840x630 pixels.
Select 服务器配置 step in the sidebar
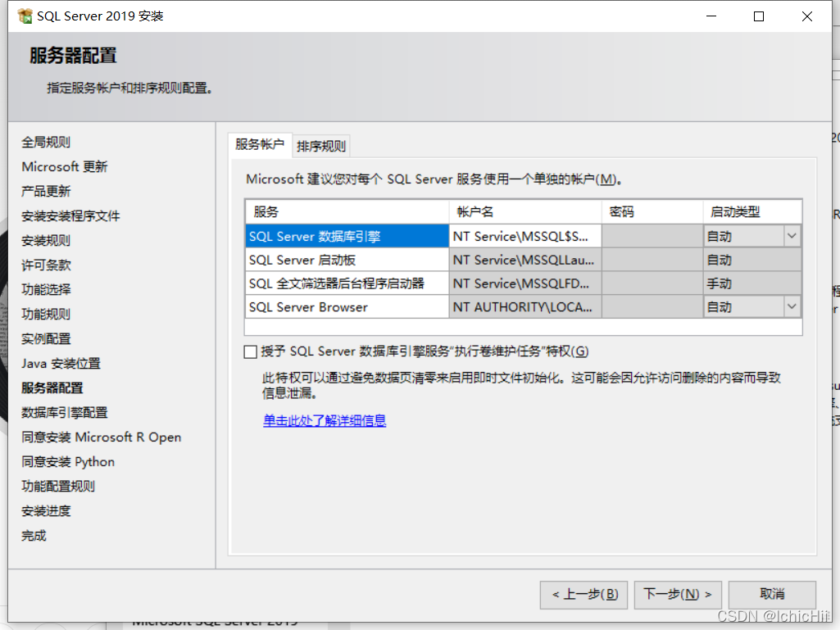click(x=52, y=388)
